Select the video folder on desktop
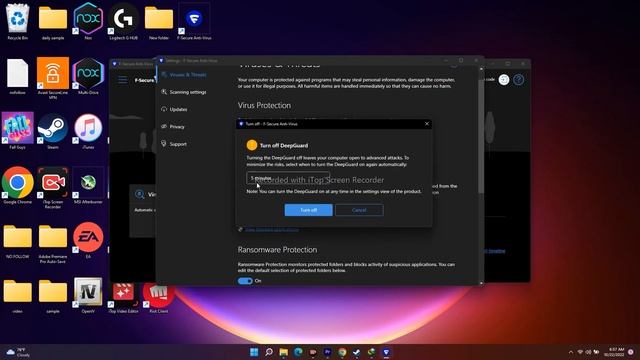Image resolution: width=640 pixels, height=360 pixels. (x=18, y=296)
